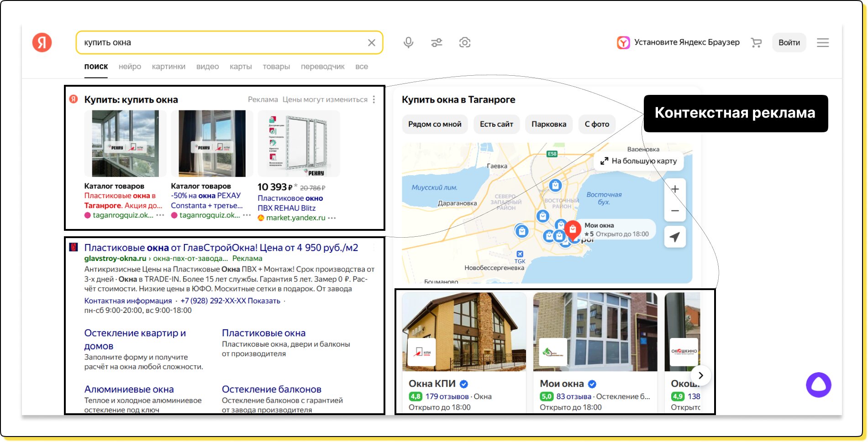Zoom out on the map
The width and height of the screenshot is (868, 442).
(x=675, y=211)
